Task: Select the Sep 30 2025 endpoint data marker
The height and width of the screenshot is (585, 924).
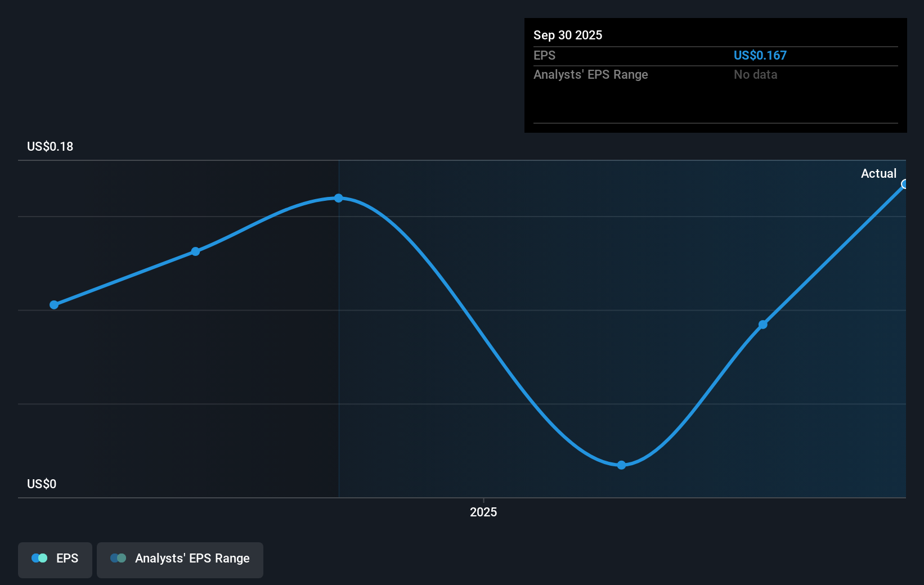Action: pos(905,184)
